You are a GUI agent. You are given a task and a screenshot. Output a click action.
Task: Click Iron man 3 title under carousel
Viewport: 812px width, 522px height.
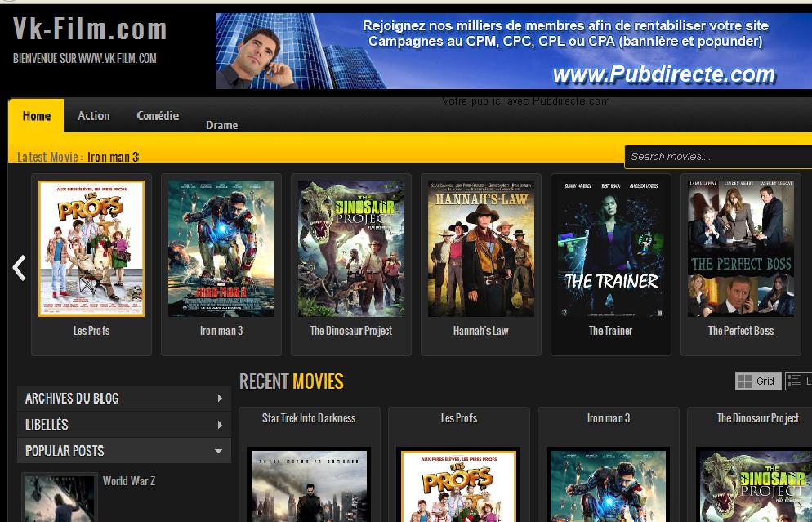pyautogui.click(x=221, y=331)
